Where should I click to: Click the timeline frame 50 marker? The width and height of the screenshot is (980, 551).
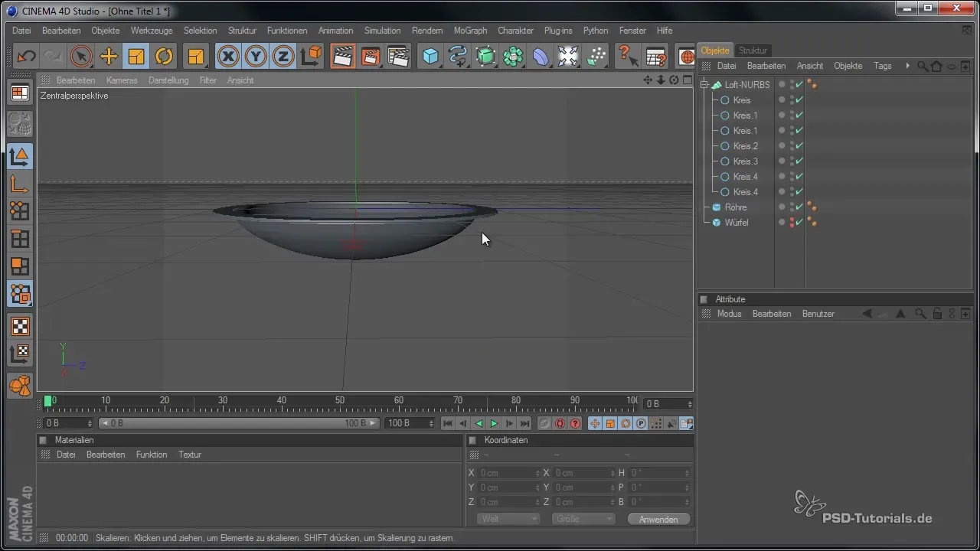[340, 400]
